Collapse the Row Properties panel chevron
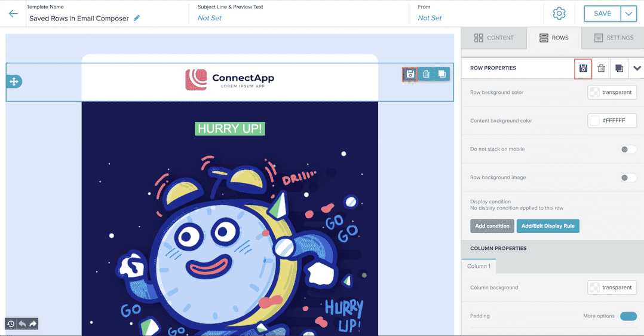 click(x=637, y=68)
